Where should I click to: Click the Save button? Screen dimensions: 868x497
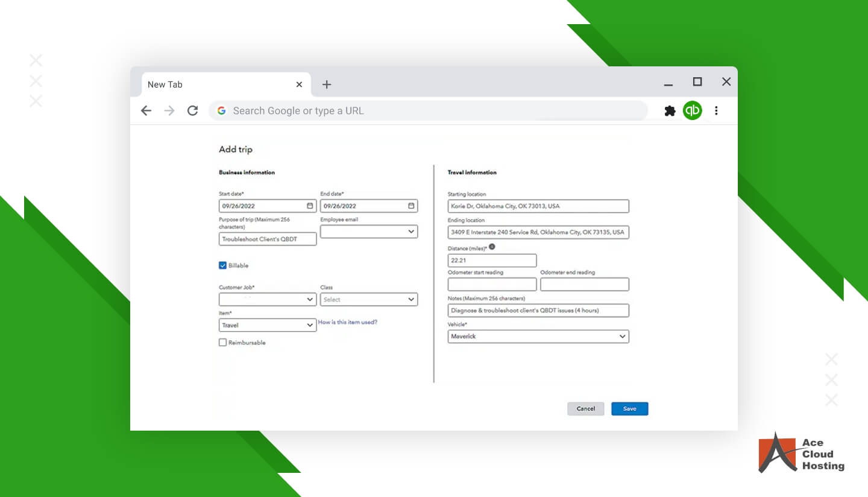coord(629,408)
